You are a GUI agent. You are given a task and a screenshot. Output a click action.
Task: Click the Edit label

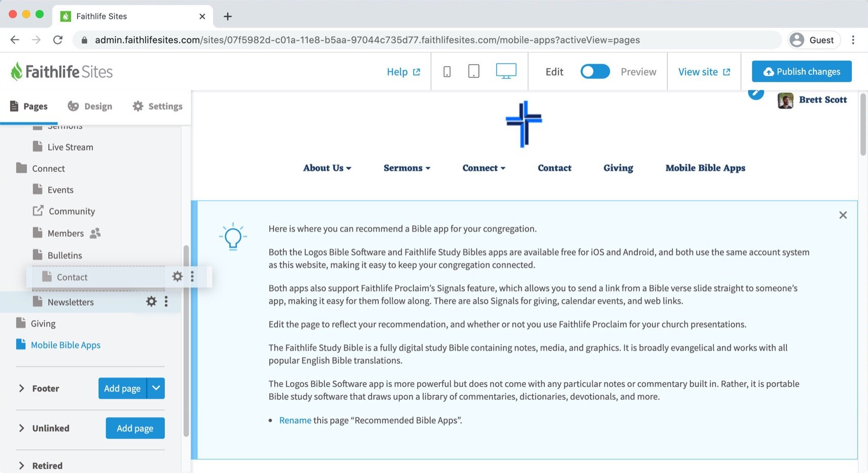554,72
